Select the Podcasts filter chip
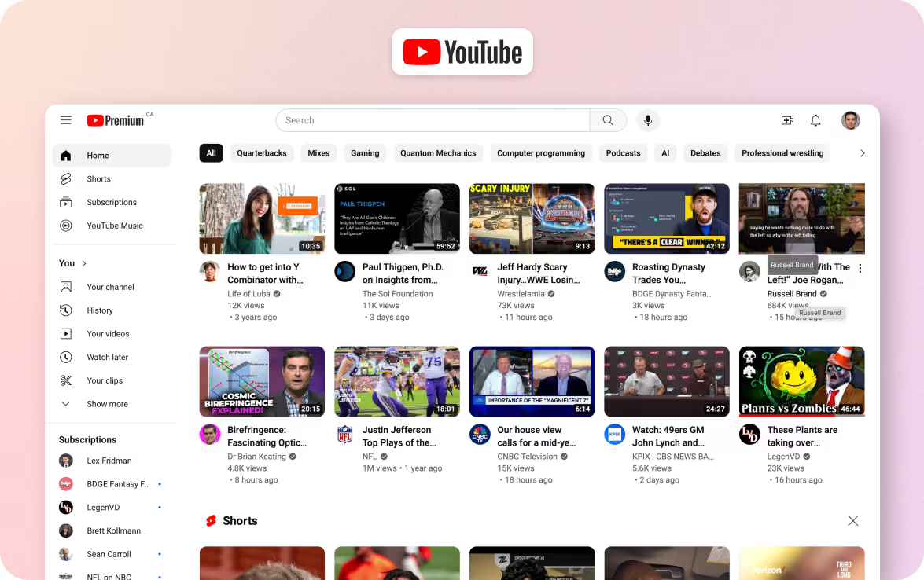Screen dimensions: 924x580 [x=623, y=153]
